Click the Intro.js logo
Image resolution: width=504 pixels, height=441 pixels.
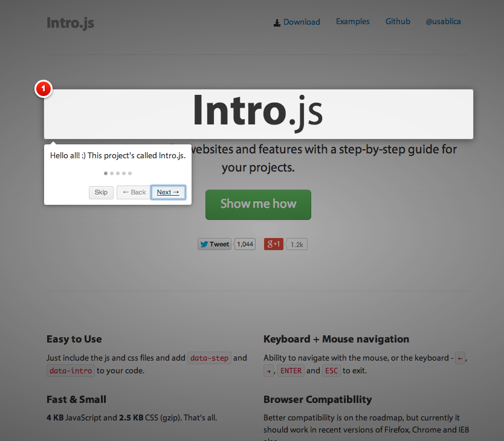pyautogui.click(x=70, y=23)
